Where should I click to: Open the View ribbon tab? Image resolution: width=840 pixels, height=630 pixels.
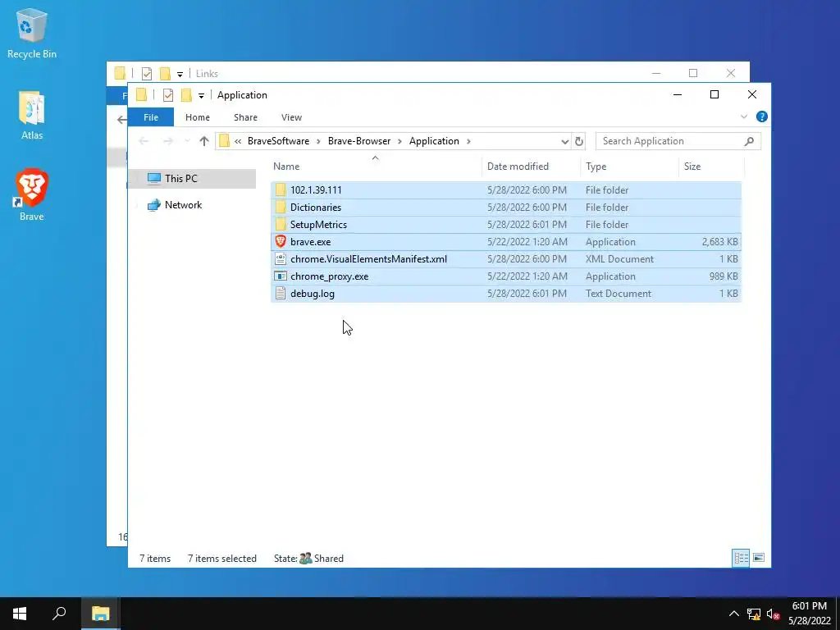291,117
